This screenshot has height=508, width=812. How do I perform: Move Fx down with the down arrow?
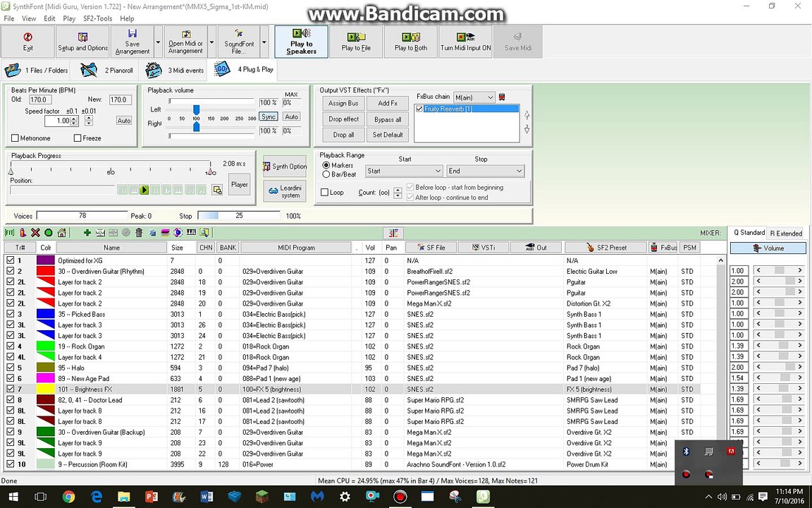click(x=527, y=129)
